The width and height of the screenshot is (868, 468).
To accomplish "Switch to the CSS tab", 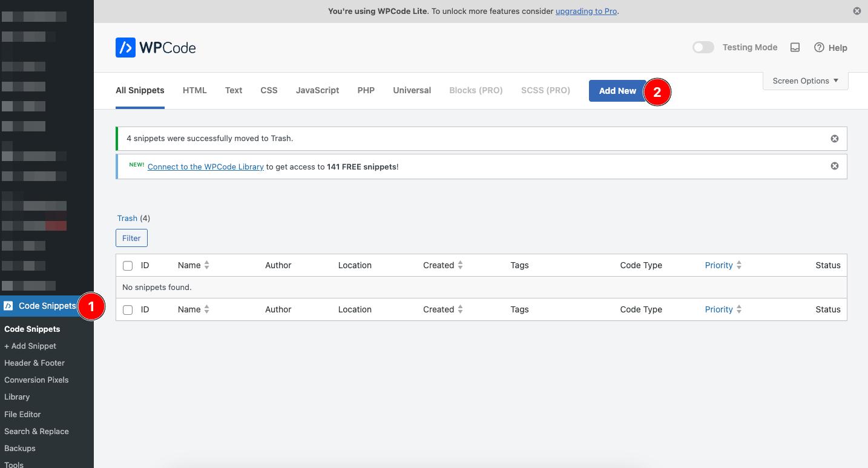I will point(269,90).
